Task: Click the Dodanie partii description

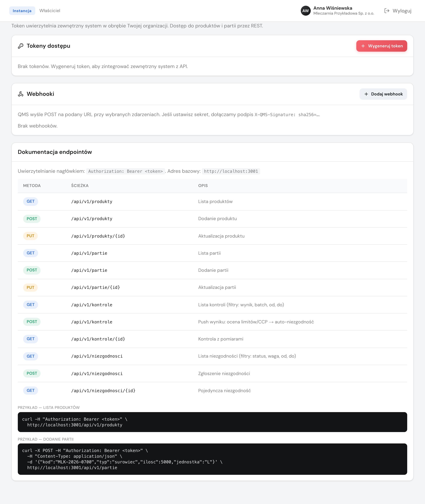Action: tap(213, 270)
